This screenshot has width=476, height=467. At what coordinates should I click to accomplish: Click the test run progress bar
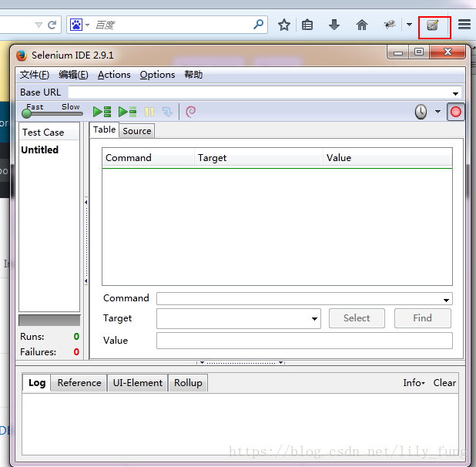tap(49, 321)
